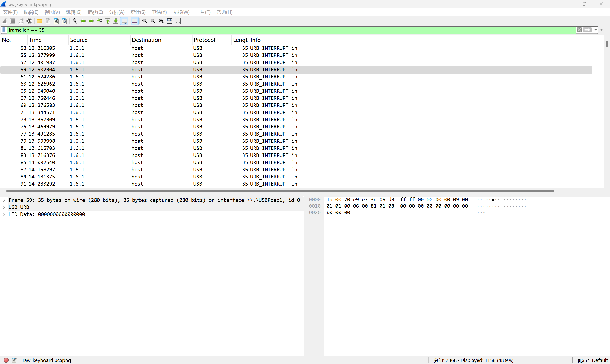This screenshot has height=364, width=610.
Task: Toggle packet list coloring rules
Action: (x=135, y=21)
